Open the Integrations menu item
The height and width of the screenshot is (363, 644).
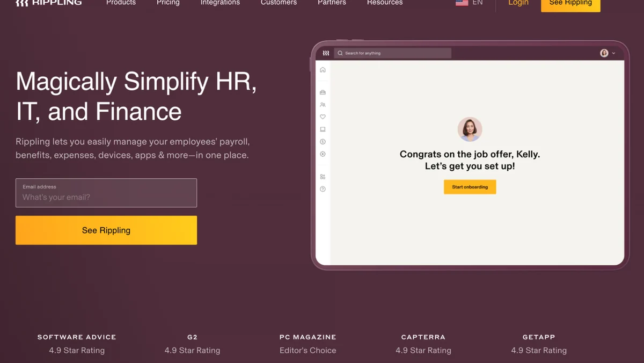tap(220, 3)
